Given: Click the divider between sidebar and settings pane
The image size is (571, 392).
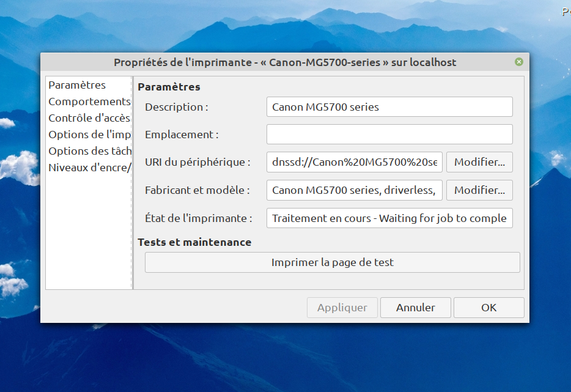Looking at the screenshot, I should coord(133,182).
